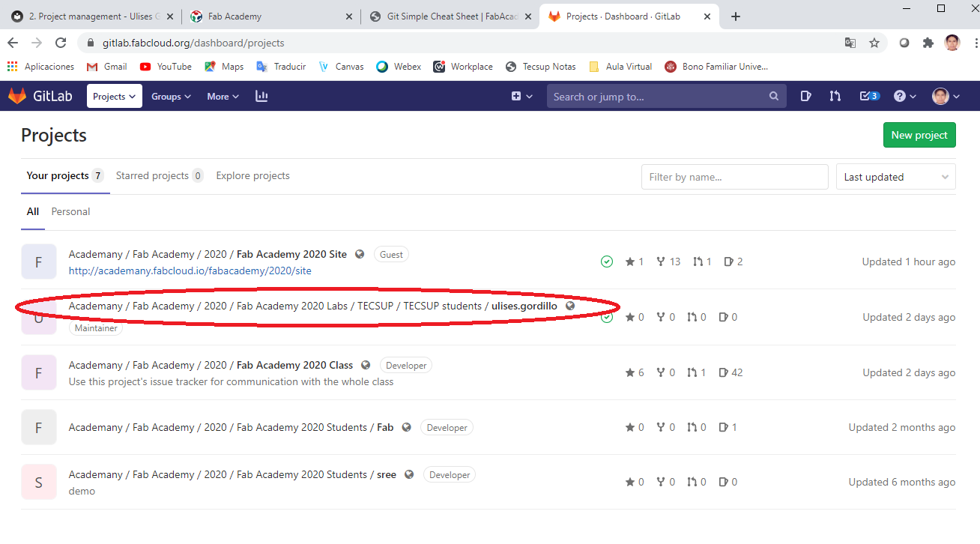980x544 pixels.
Task: Select the All sub-tab
Action: [33, 212]
